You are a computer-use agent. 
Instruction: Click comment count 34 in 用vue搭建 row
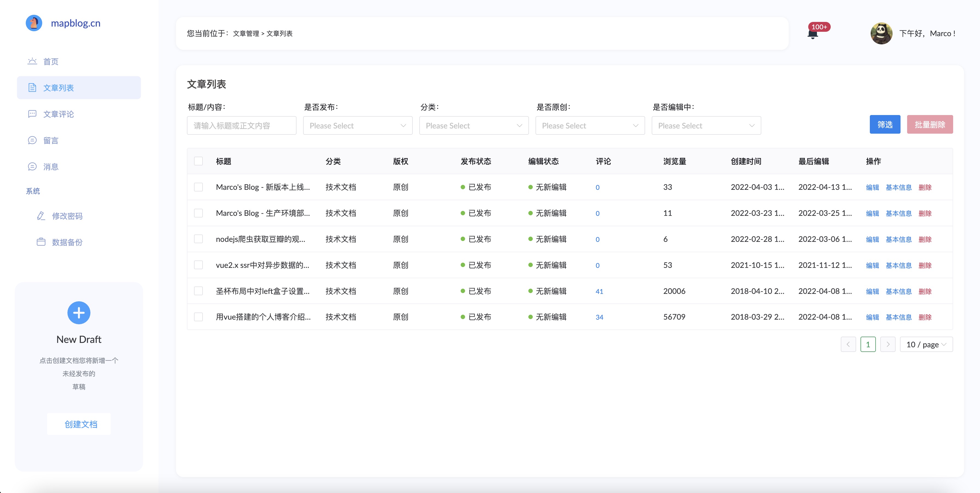tap(599, 317)
